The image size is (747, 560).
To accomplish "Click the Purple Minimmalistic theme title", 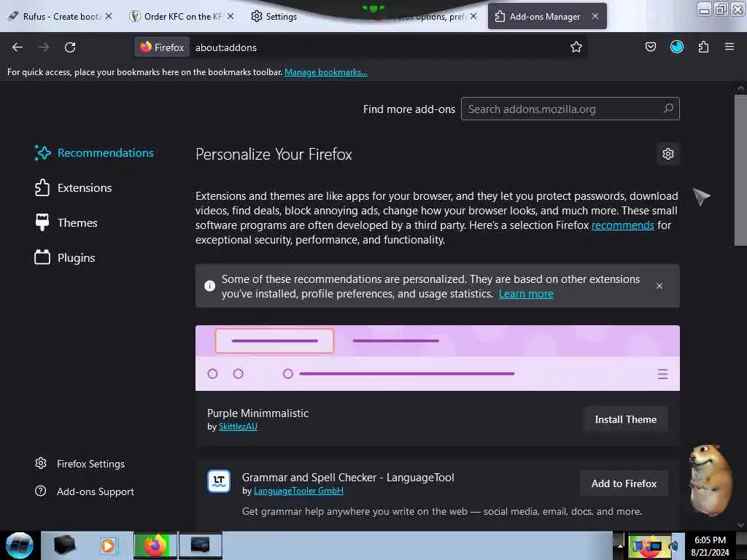I will pos(258,413).
